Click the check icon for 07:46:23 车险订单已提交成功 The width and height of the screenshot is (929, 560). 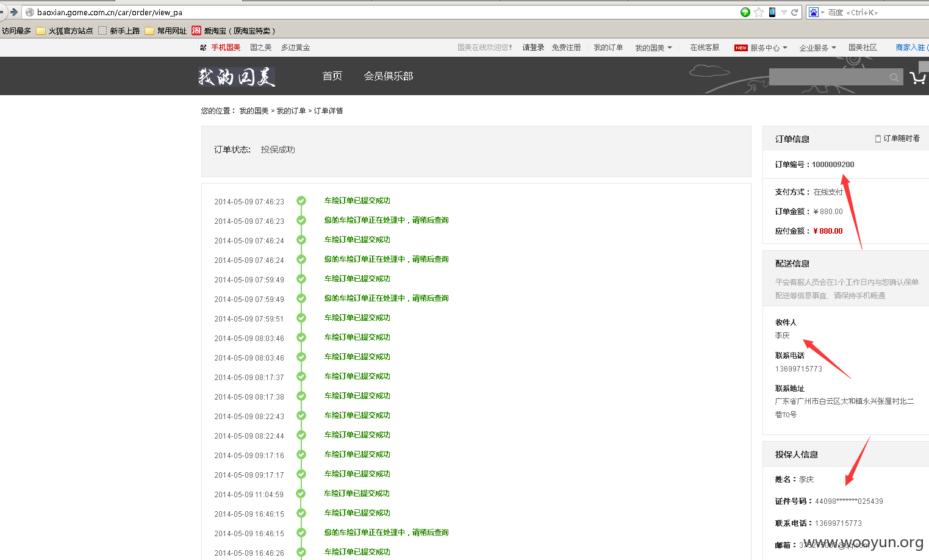pyautogui.click(x=301, y=201)
